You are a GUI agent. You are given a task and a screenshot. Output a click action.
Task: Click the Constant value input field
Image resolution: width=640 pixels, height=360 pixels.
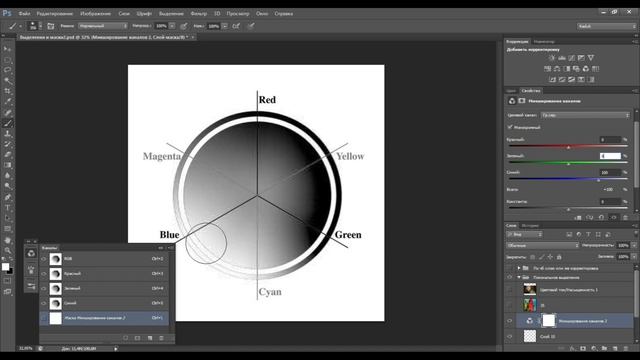click(x=610, y=202)
